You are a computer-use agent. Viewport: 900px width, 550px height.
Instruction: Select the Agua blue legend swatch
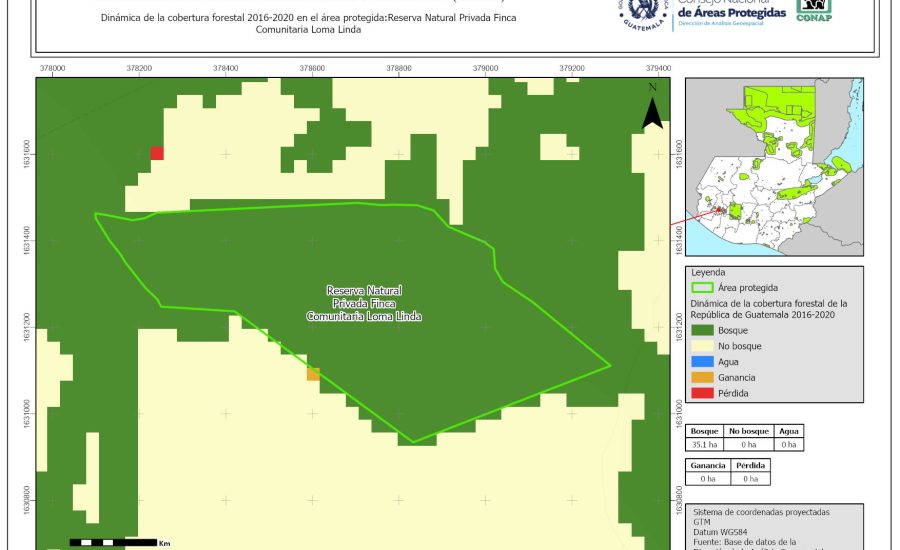coord(702,362)
